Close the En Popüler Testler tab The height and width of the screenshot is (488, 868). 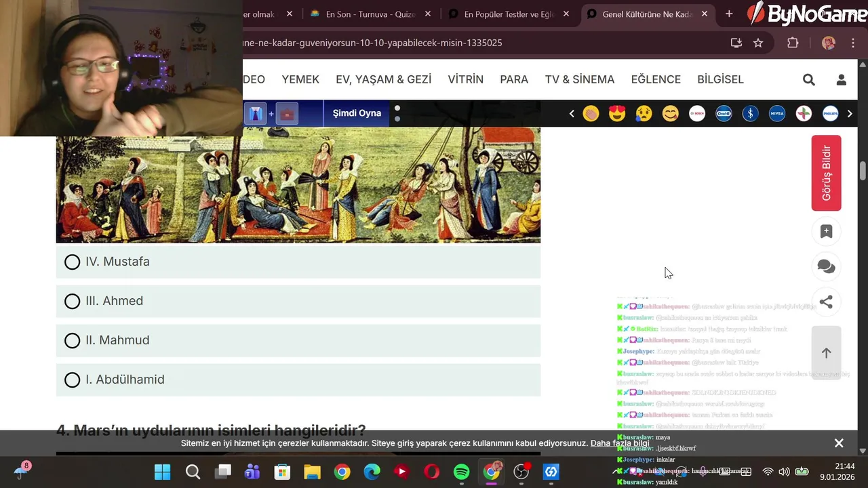[x=566, y=14]
